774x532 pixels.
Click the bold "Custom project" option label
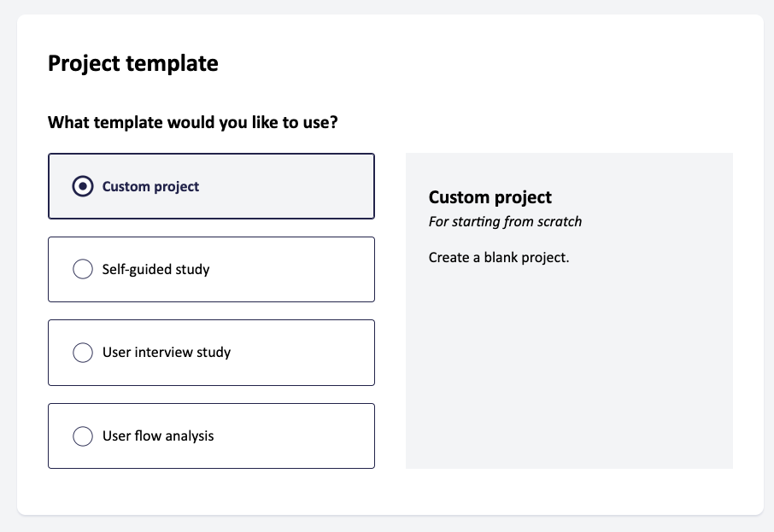click(x=150, y=186)
